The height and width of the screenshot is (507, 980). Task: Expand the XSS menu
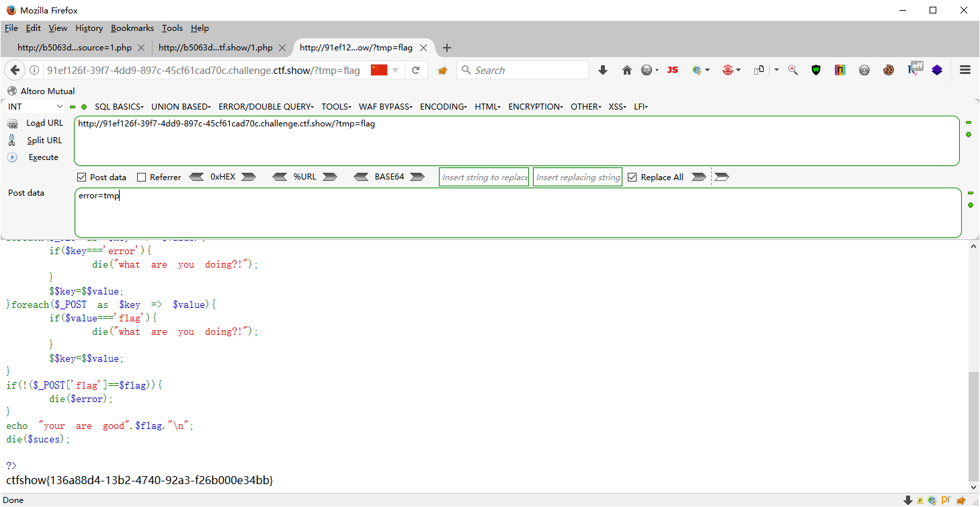pyautogui.click(x=618, y=107)
